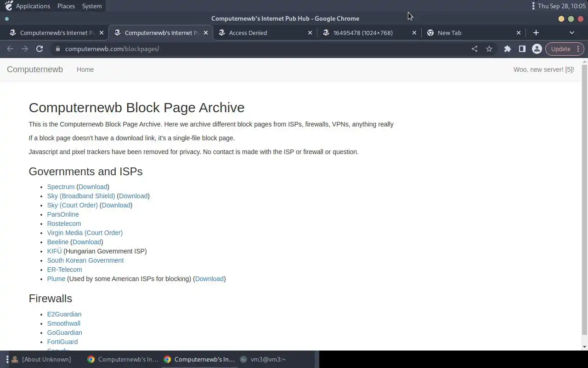Switch to the New Tab tab
The height and width of the screenshot is (368, 588).
tap(474, 33)
